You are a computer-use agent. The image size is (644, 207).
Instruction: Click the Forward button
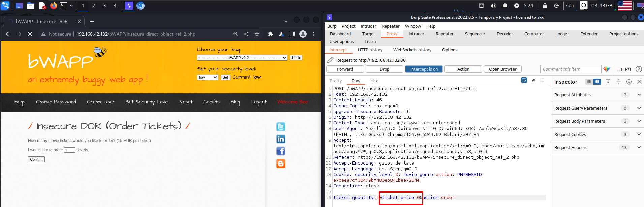pos(345,69)
